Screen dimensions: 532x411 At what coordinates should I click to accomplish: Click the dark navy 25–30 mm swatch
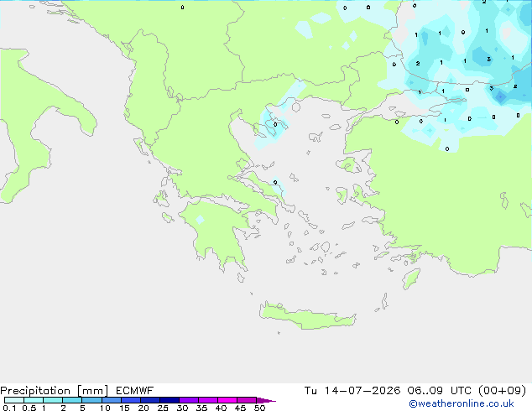click(x=169, y=400)
